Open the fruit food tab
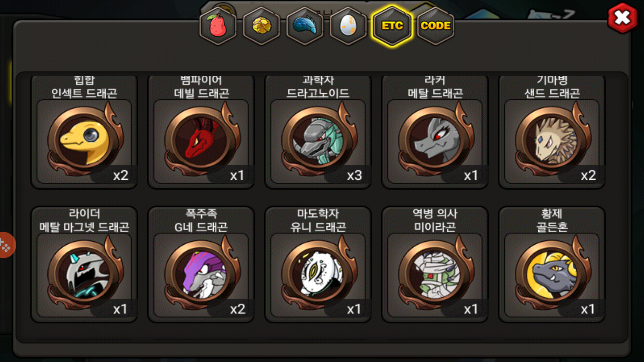Image resolution: width=644 pixels, height=362 pixels. [x=218, y=26]
